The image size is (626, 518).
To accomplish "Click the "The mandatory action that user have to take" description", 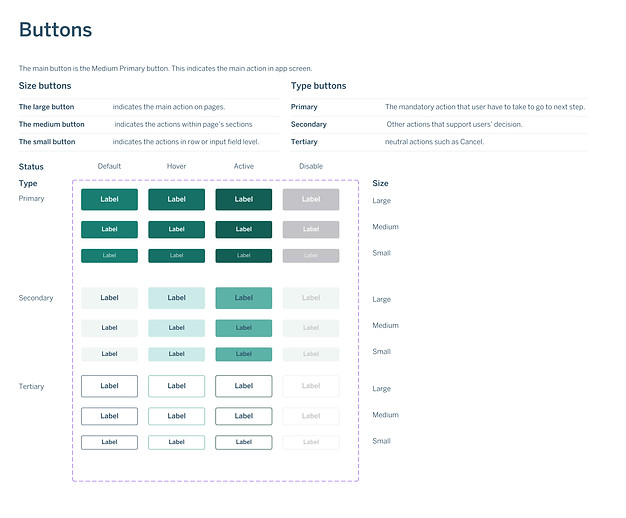I will point(485,107).
